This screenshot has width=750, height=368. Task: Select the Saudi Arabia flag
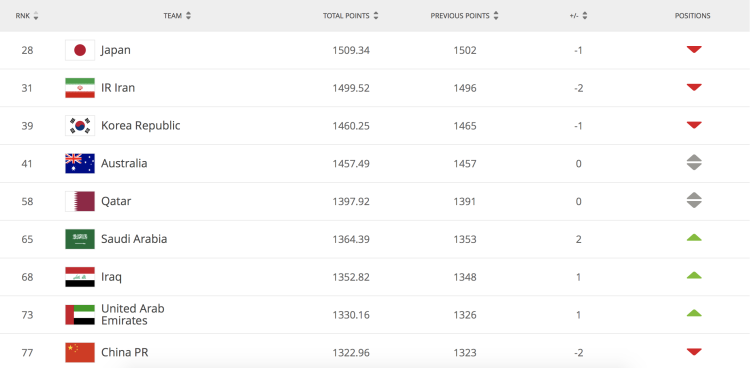[80, 239]
